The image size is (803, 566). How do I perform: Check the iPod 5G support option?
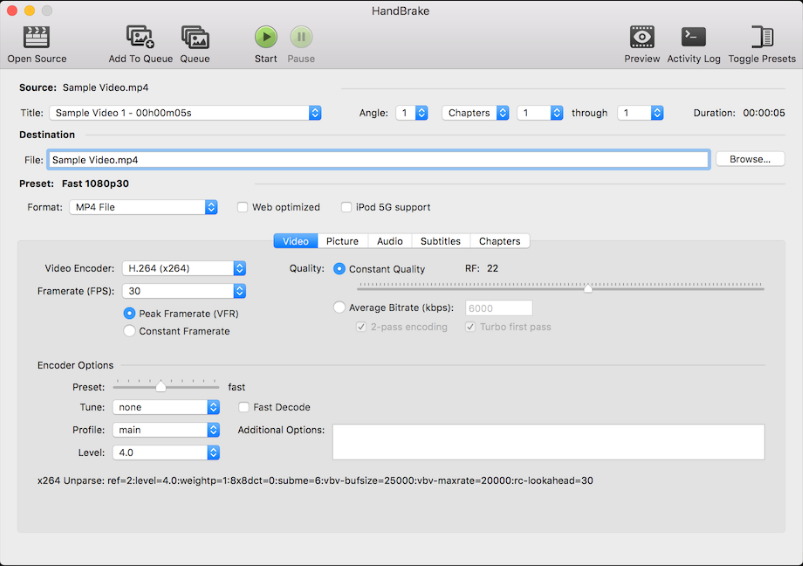click(347, 208)
